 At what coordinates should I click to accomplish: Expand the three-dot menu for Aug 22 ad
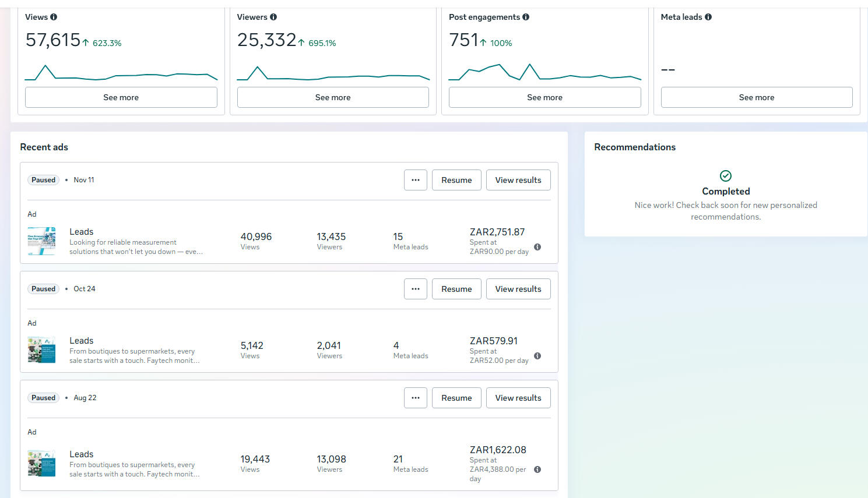[416, 398]
